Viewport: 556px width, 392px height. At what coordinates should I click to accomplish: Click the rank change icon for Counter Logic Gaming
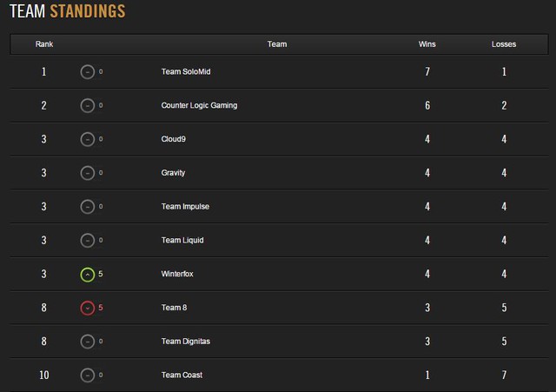(x=87, y=106)
